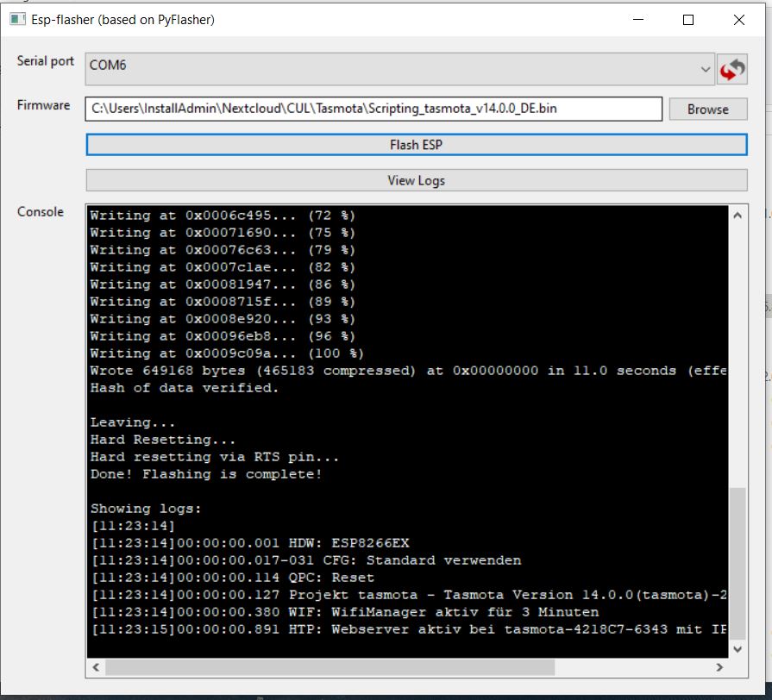Screen dimensions: 772x700
Task: Minimize the Esp-flasher window
Action: 638,20
